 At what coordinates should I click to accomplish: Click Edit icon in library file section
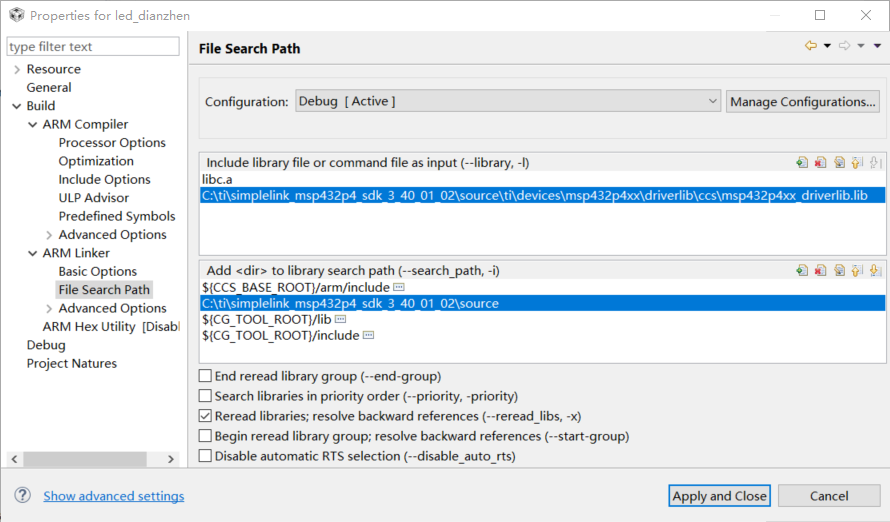click(x=839, y=162)
